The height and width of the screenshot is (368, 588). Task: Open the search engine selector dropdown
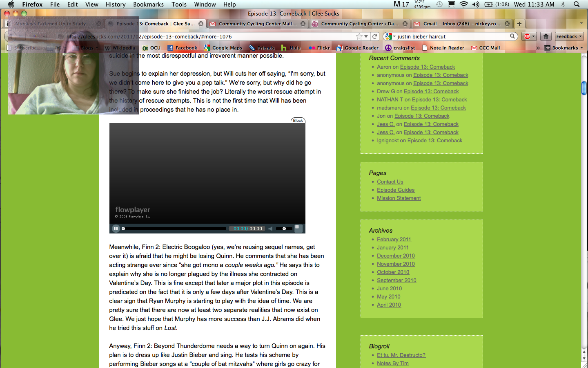pos(390,36)
